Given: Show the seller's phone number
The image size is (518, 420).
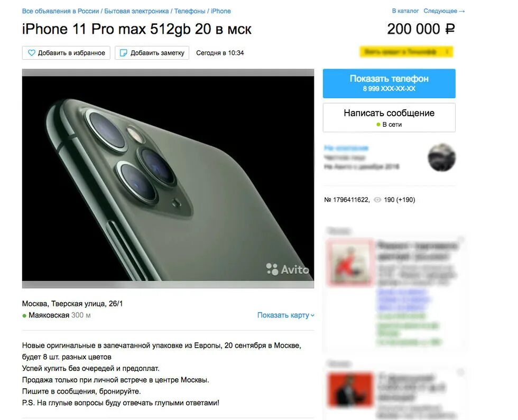Looking at the screenshot, I should 389,83.
